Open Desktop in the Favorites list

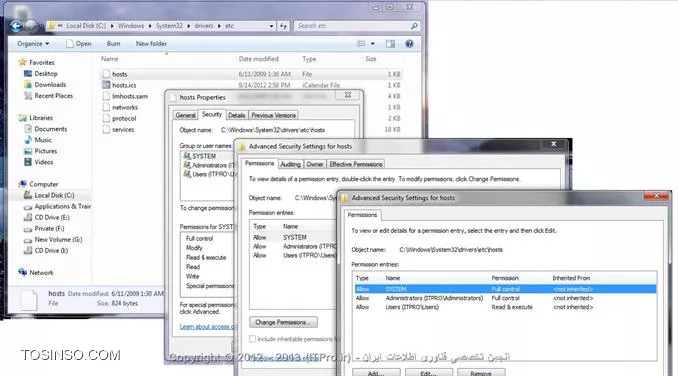tap(45, 73)
